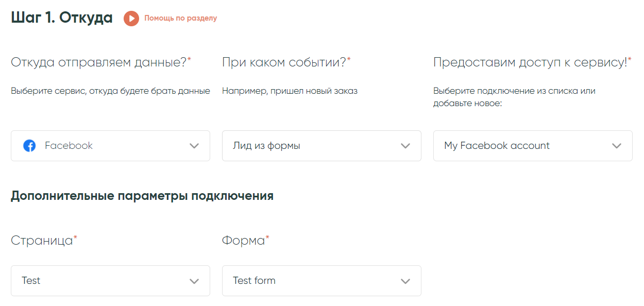Click the "Предоставим доступ к сервису!" label

(530, 63)
